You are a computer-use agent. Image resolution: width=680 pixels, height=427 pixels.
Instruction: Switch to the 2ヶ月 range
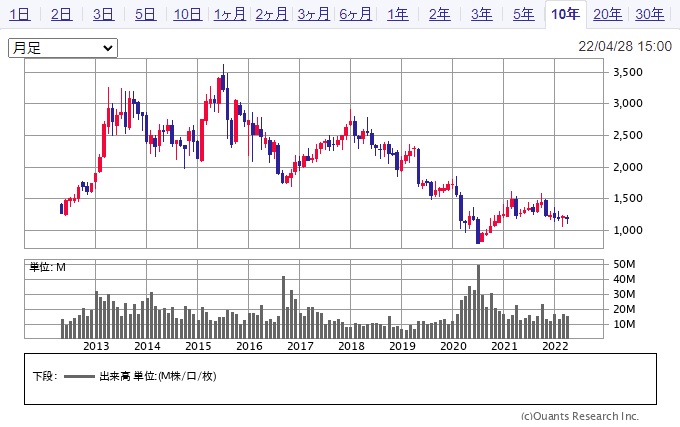[271, 14]
